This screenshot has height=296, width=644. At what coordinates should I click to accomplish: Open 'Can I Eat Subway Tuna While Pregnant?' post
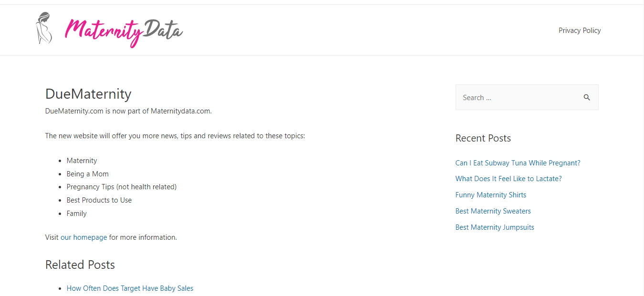coord(518,163)
